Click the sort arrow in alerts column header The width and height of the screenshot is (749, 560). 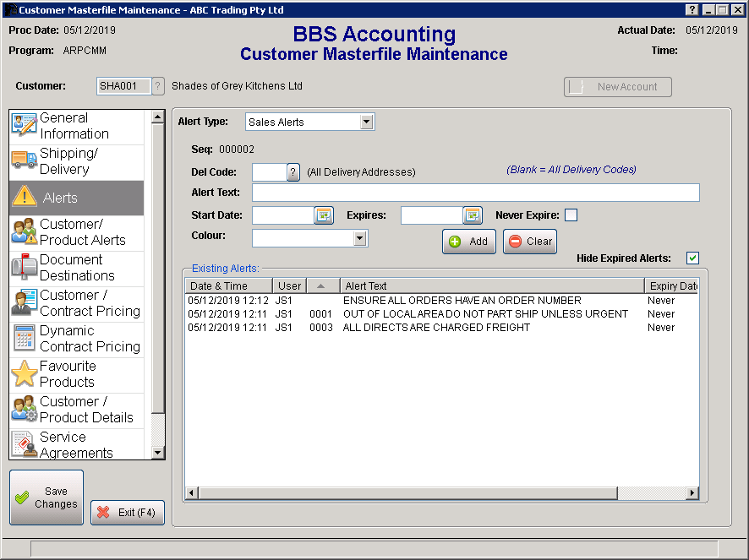pos(322,285)
